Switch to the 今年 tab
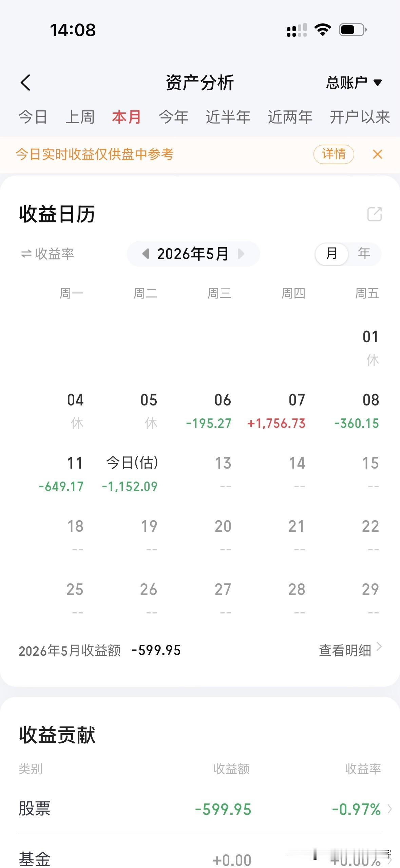Image resolution: width=400 pixels, height=868 pixels. (x=173, y=117)
